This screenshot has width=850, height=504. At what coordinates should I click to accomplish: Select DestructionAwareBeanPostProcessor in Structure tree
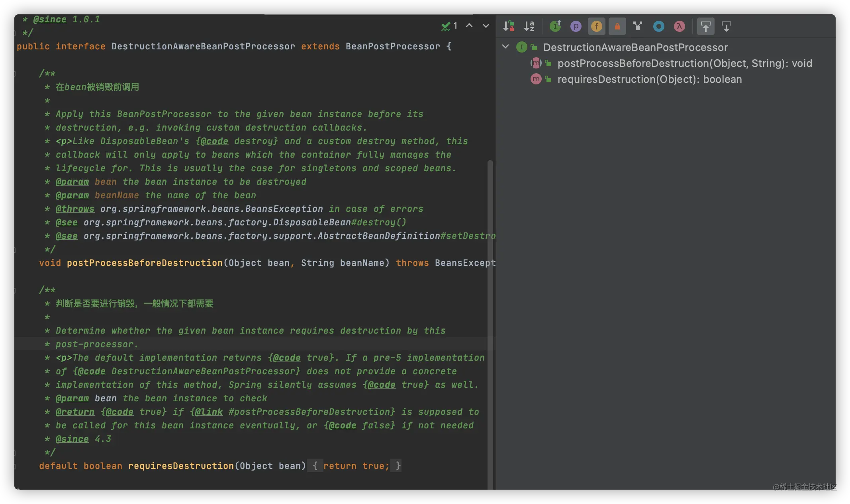click(635, 47)
